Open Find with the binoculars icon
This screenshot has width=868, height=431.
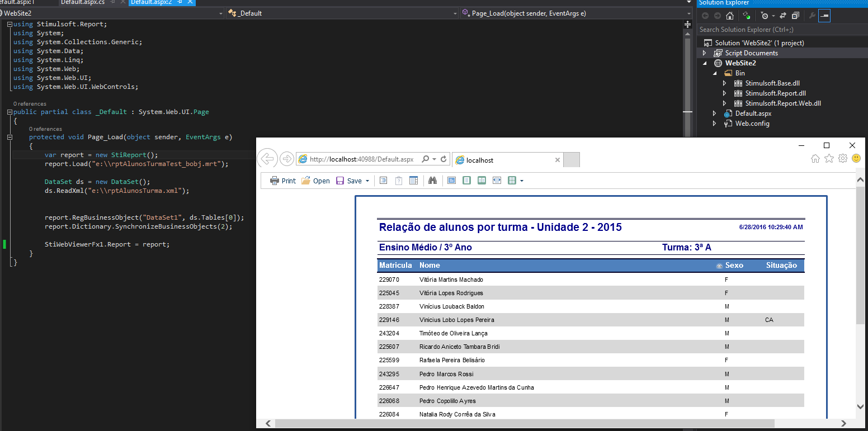pos(432,181)
